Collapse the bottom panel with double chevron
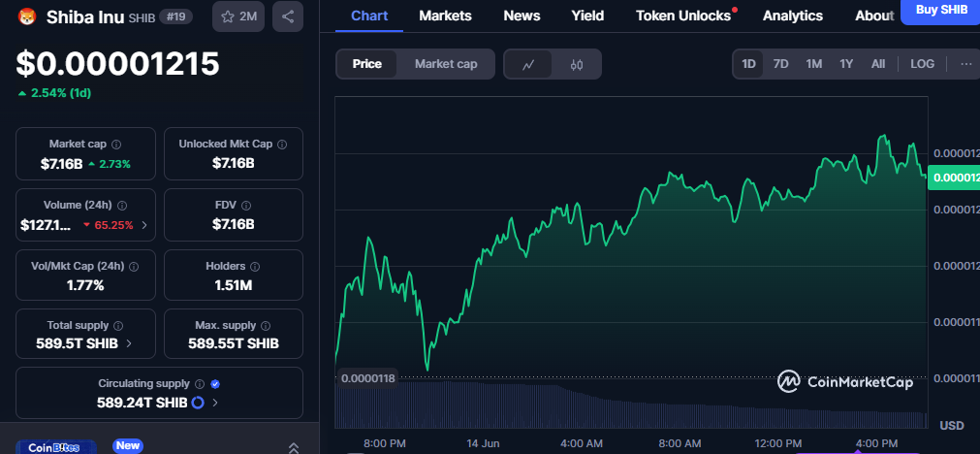Viewport: 980px width, 454px height. tap(293, 448)
